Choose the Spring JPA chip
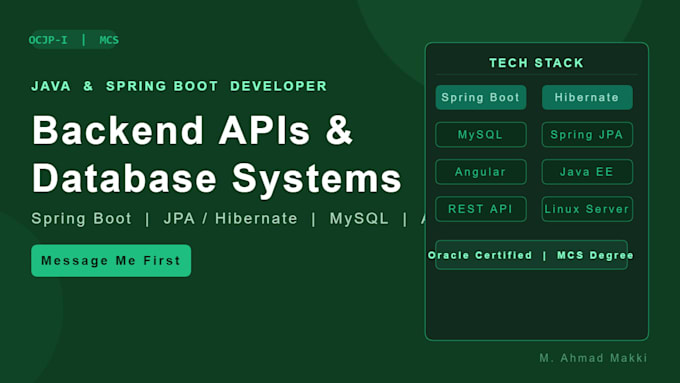Image resolution: width=680 pixels, height=383 pixels. pyautogui.click(x=587, y=134)
